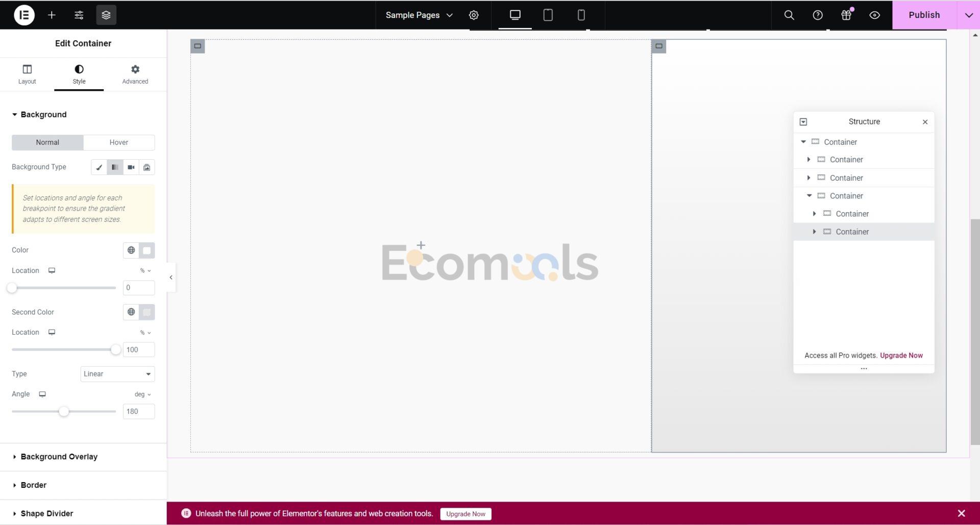Click right container edit handle on canvas
The width and height of the screenshot is (980, 525).
[x=659, y=46]
